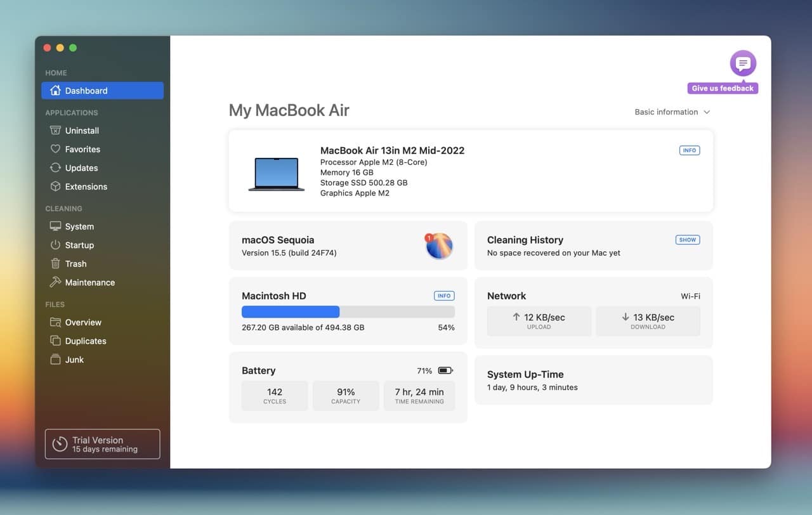Click INFO button on MacBook Air card
The height and width of the screenshot is (515, 812).
690,150
